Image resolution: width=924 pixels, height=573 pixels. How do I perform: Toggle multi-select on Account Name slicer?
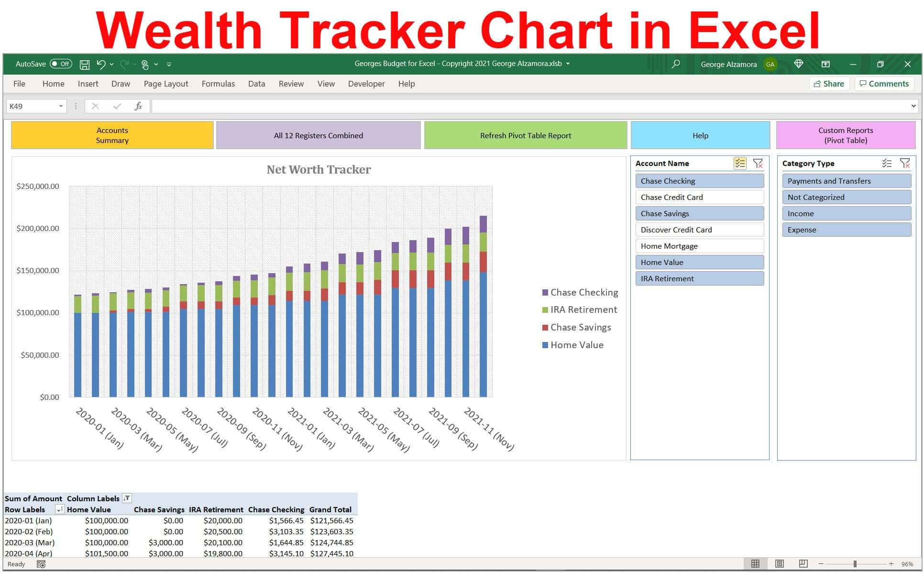740,164
